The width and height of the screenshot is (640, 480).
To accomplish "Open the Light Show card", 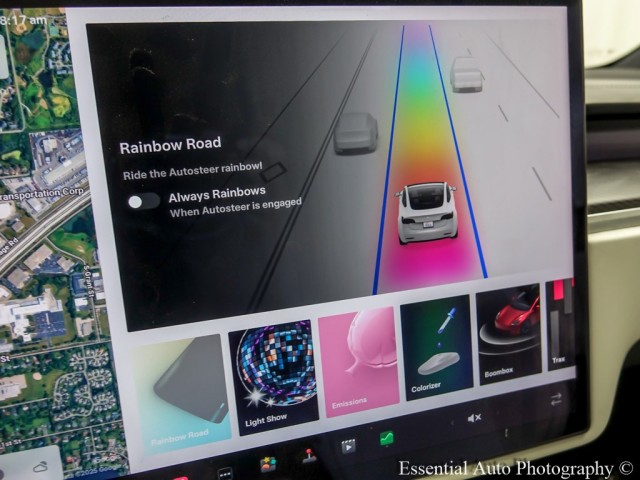I will click(273, 377).
